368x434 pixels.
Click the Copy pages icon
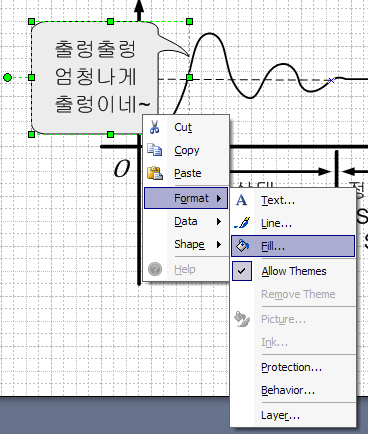click(x=155, y=150)
